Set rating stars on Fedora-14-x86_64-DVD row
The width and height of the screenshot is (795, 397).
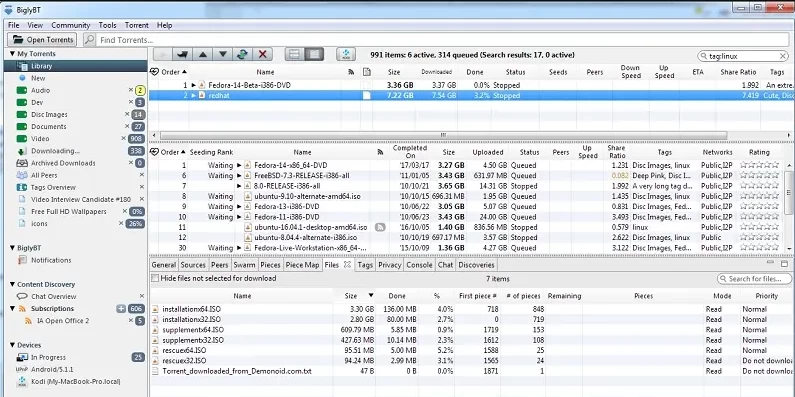pos(759,165)
